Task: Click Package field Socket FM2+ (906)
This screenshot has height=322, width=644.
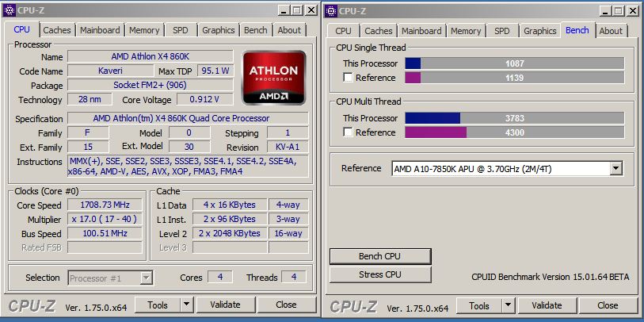Action: point(151,85)
